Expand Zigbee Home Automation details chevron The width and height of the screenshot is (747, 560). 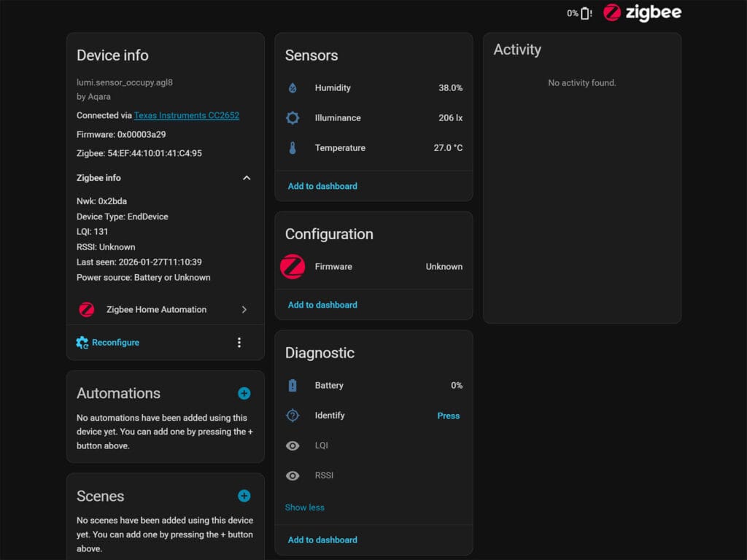(245, 309)
